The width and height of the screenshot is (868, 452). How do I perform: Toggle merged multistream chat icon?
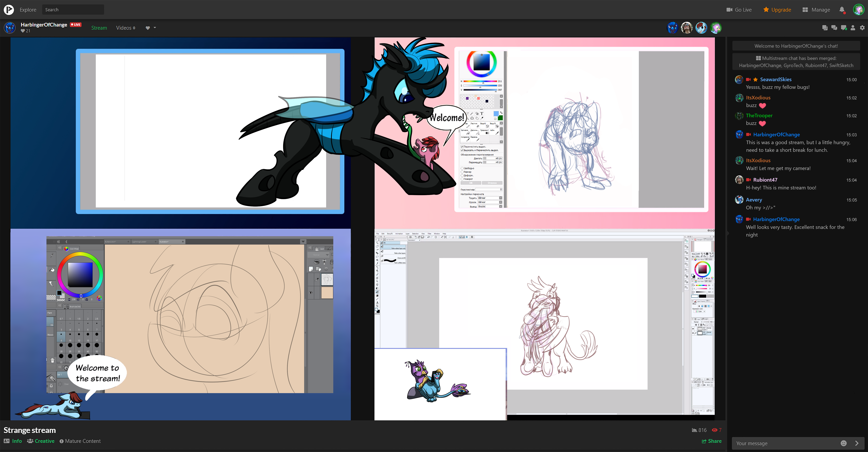tap(834, 28)
